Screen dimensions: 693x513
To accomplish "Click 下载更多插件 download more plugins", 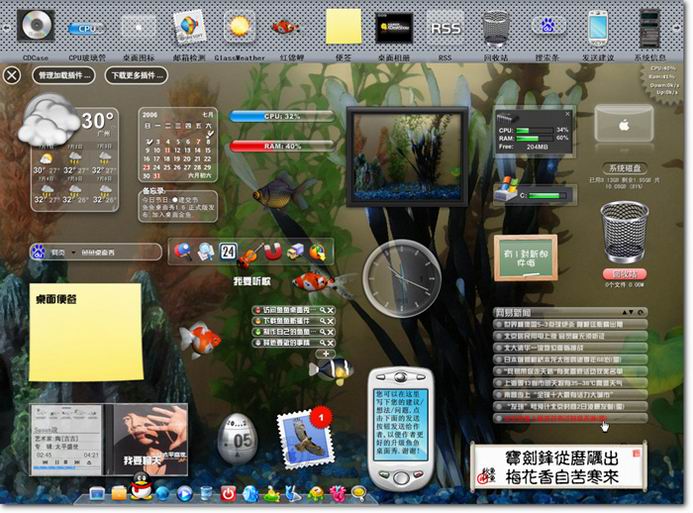I will (x=137, y=75).
